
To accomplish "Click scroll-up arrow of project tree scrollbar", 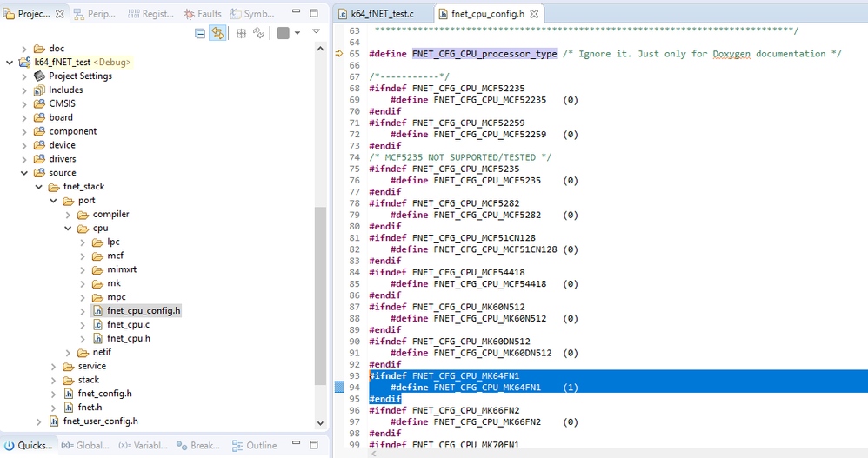I will click(x=320, y=50).
